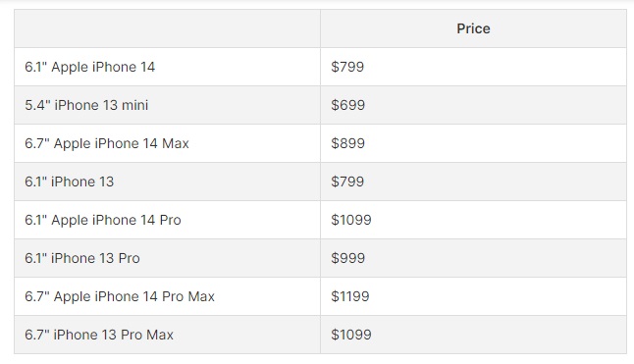Click the $899 price cell
The height and width of the screenshot is (364, 634).
point(473,143)
